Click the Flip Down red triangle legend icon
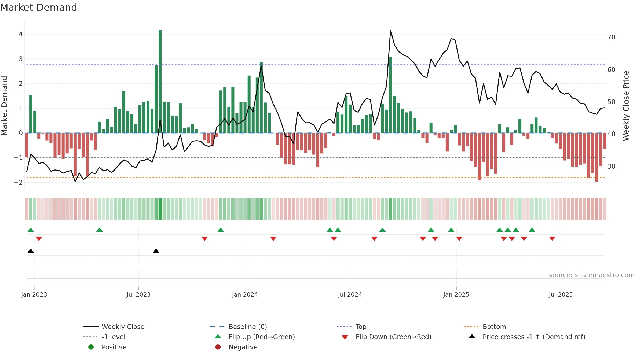This screenshot has height=362, width=644. pyautogui.click(x=345, y=337)
